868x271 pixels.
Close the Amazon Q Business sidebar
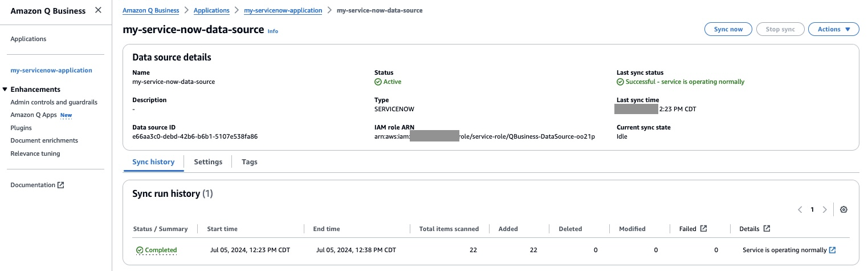98,10
